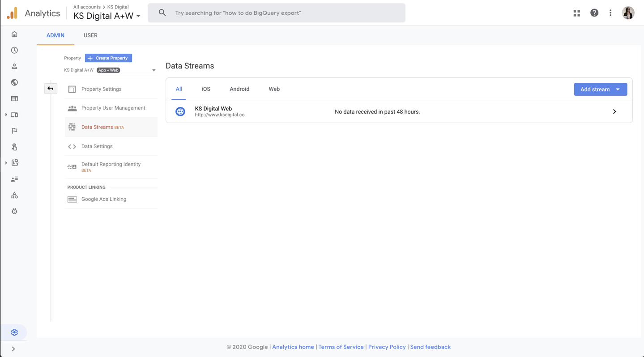Open the Audiences person-list icon in sidebar
644x357 pixels.
coord(14,179)
